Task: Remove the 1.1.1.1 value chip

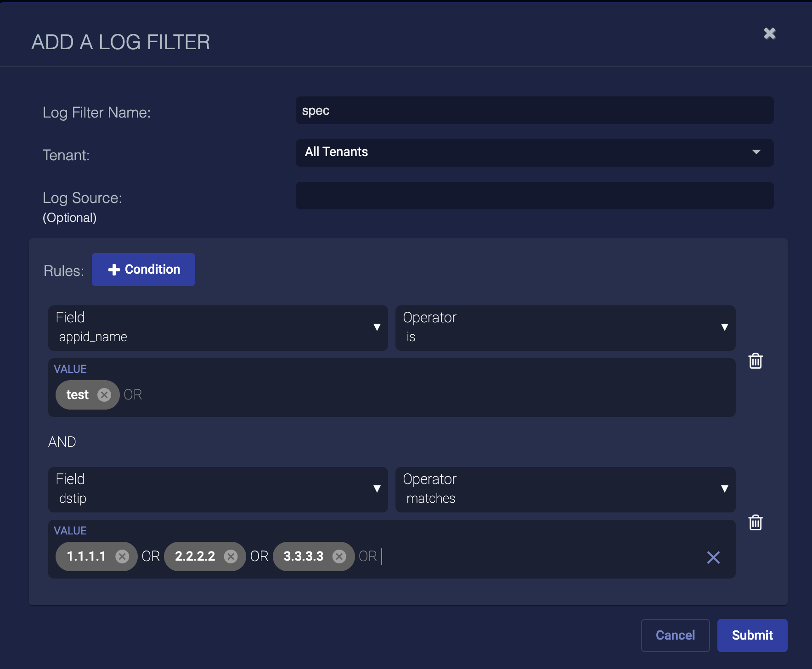Action: tap(122, 557)
